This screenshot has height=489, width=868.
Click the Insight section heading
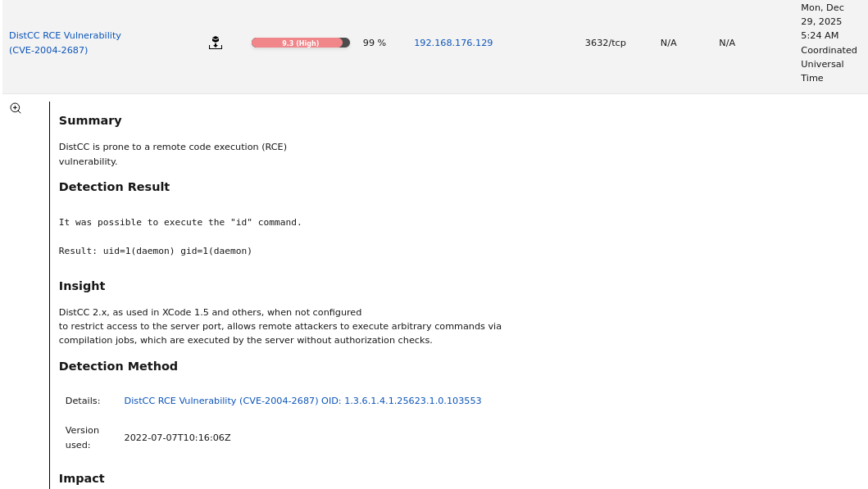coord(82,286)
